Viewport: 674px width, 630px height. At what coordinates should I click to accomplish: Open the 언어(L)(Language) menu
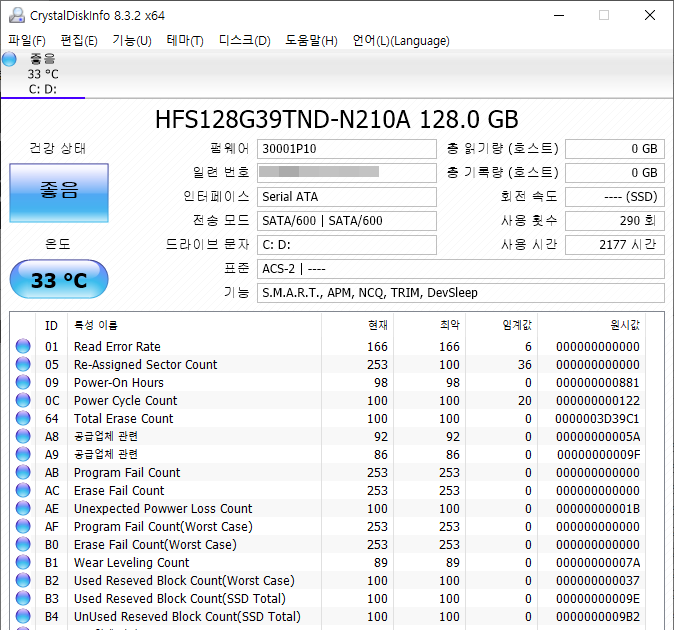401,40
